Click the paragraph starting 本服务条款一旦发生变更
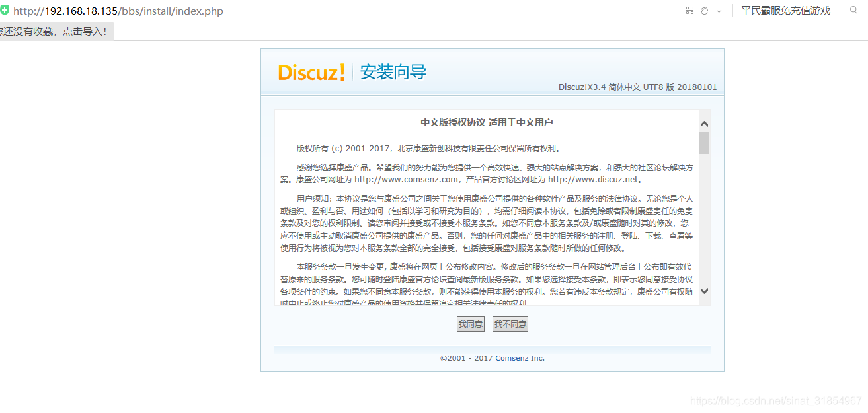This screenshot has width=868, height=413. (487, 284)
